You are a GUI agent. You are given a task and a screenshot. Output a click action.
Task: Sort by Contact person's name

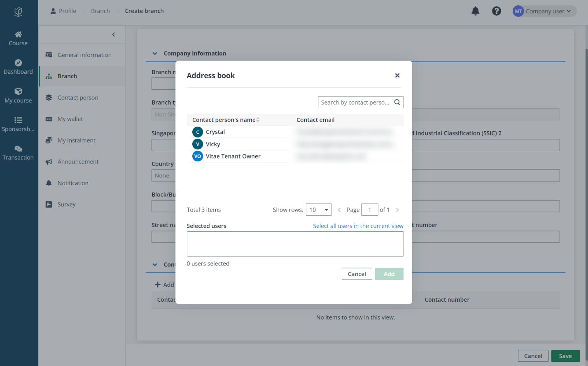pyautogui.click(x=258, y=120)
